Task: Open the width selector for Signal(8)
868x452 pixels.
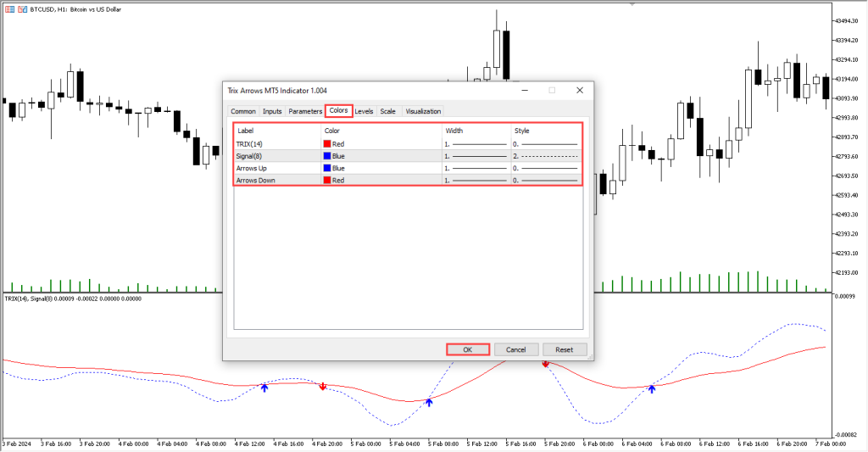Action: pos(476,156)
